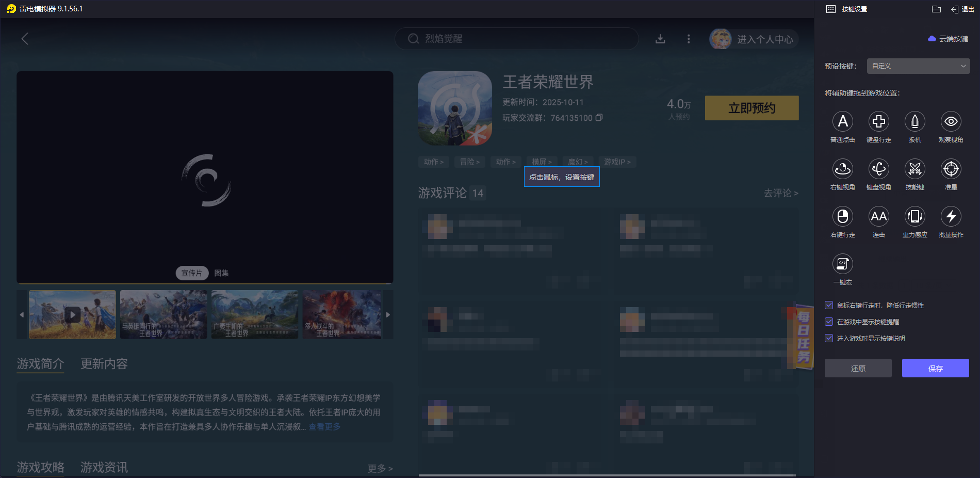The image size is (980, 478).
Task: Disable 在游戏中显示按键提醒 option
Action: (x=829, y=322)
